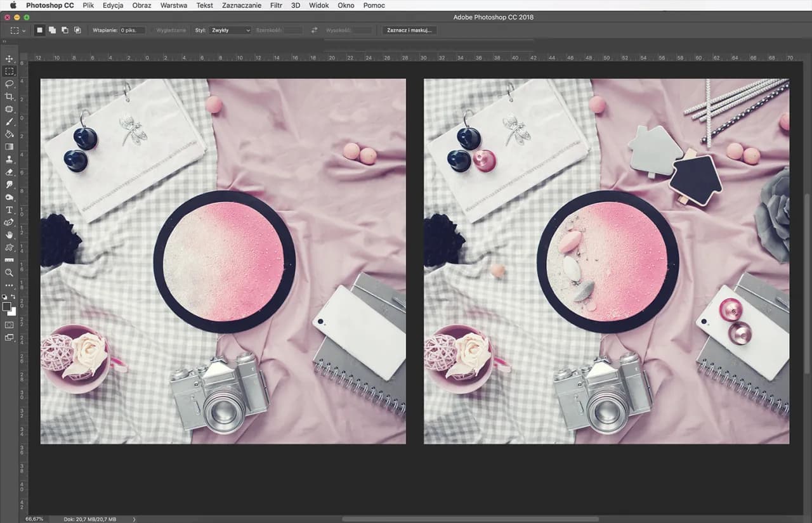
Task: Enable Intersect with selection mode
Action: pos(77,30)
